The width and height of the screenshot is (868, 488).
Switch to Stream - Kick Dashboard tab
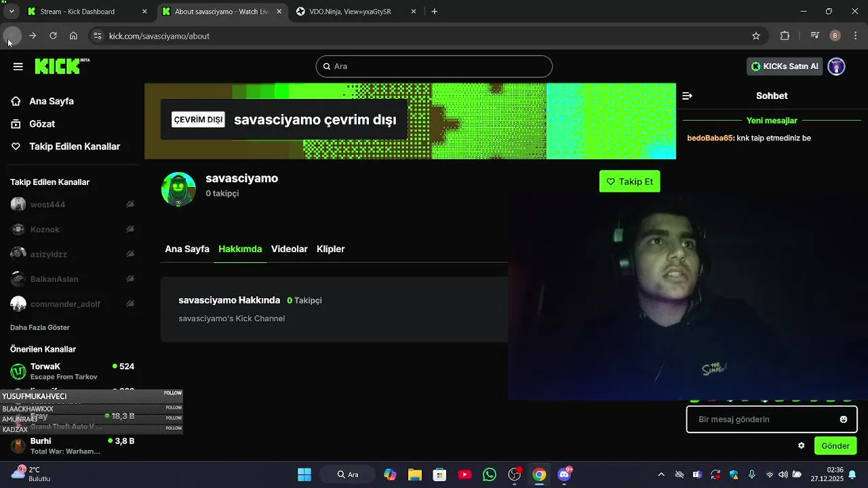(x=87, y=12)
